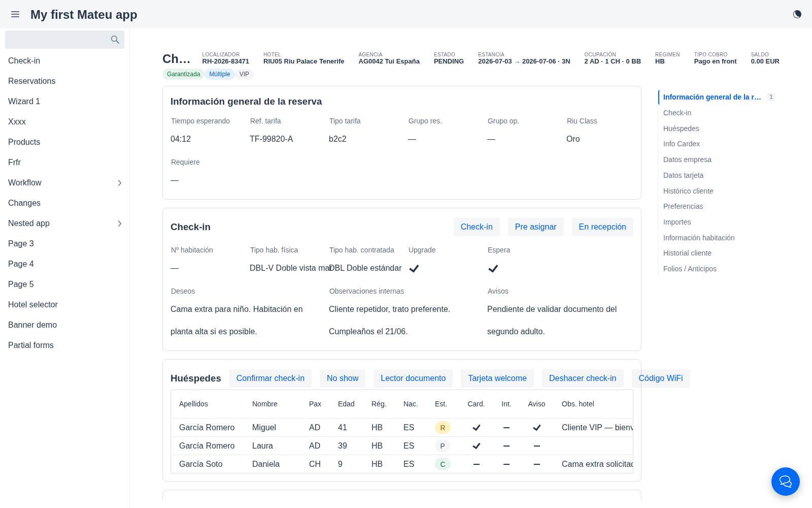The image size is (812, 508).
Task: Click Tarjeta welcome button
Action: pos(497,378)
